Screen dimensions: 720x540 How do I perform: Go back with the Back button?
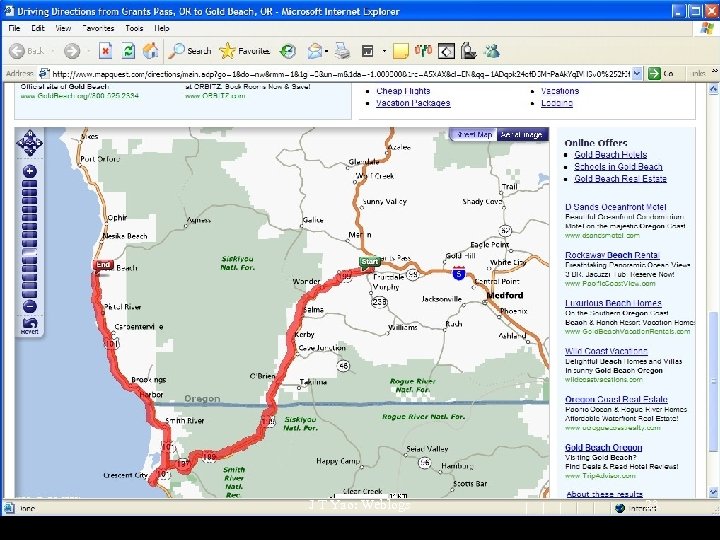(x=26, y=51)
